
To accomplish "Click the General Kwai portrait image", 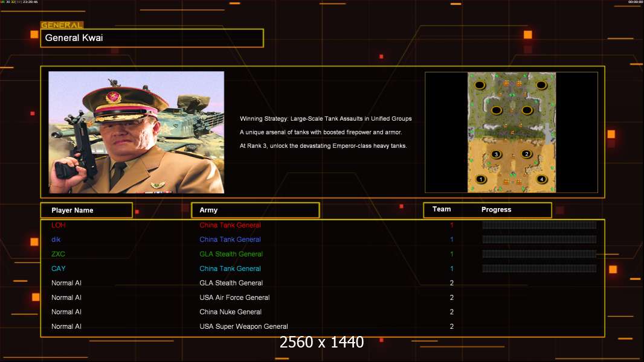I will click(x=137, y=132).
